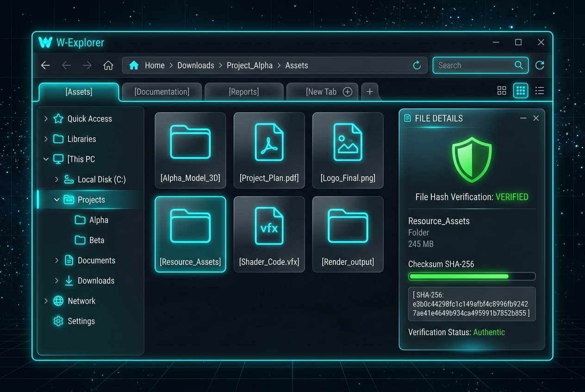Image resolution: width=585 pixels, height=392 pixels.
Task: Click the green verification shield
Action: point(472,159)
